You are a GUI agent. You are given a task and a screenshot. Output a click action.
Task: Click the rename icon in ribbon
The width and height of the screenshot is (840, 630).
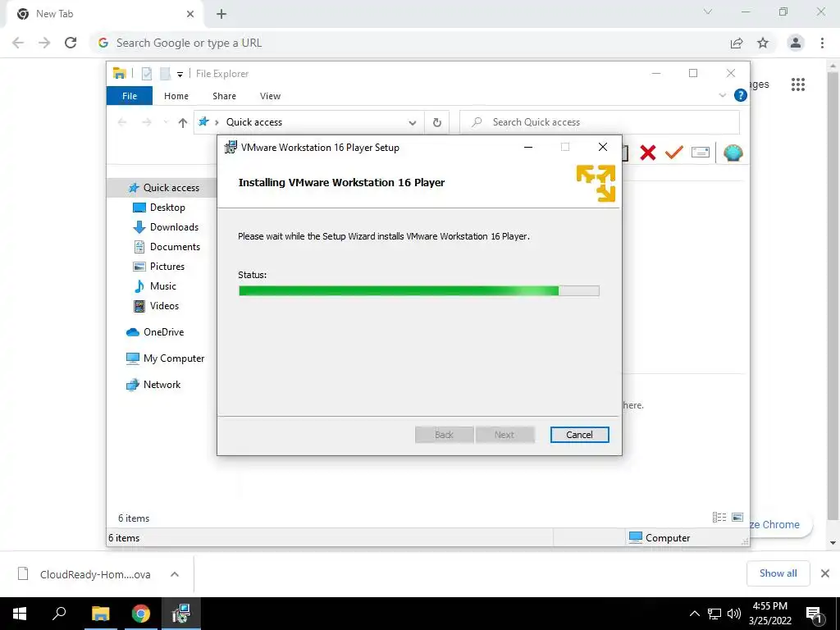pyautogui.click(x=701, y=153)
